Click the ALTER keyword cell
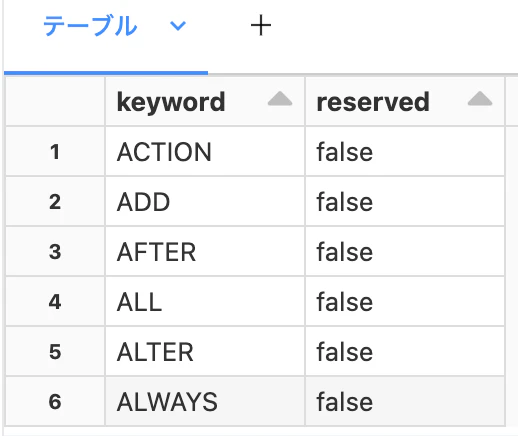 click(x=205, y=351)
